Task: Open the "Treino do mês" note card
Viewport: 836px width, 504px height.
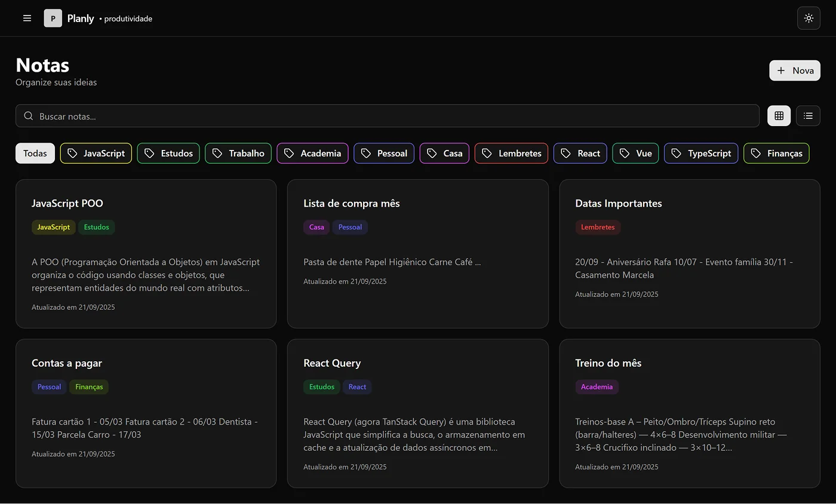Action: coord(689,413)
